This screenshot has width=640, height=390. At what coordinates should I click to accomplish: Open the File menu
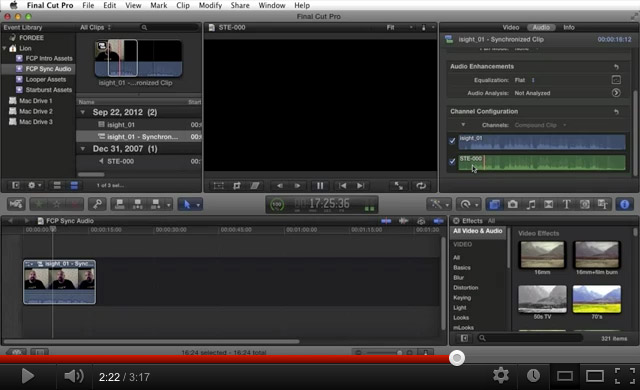point(88,5)
